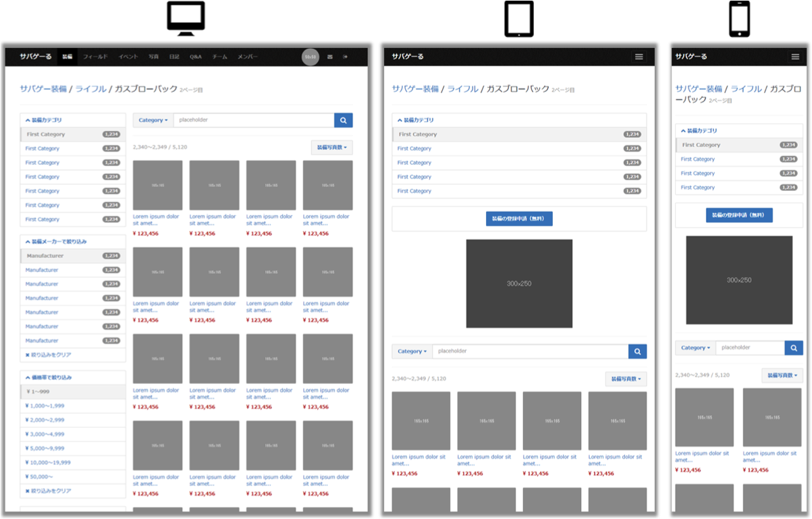Click the サバゲーる brand logo in phone view

point(692,57)
